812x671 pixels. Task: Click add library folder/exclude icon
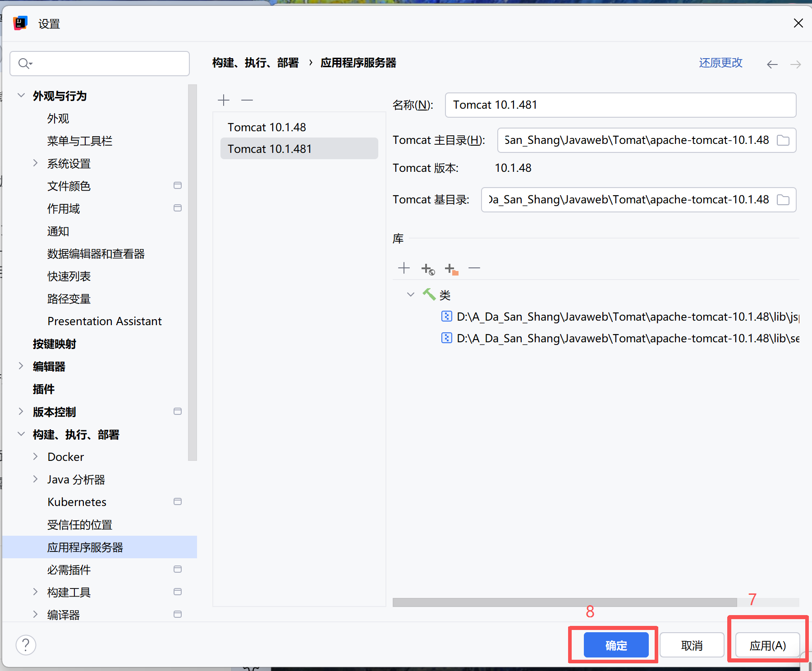point(451,269)
